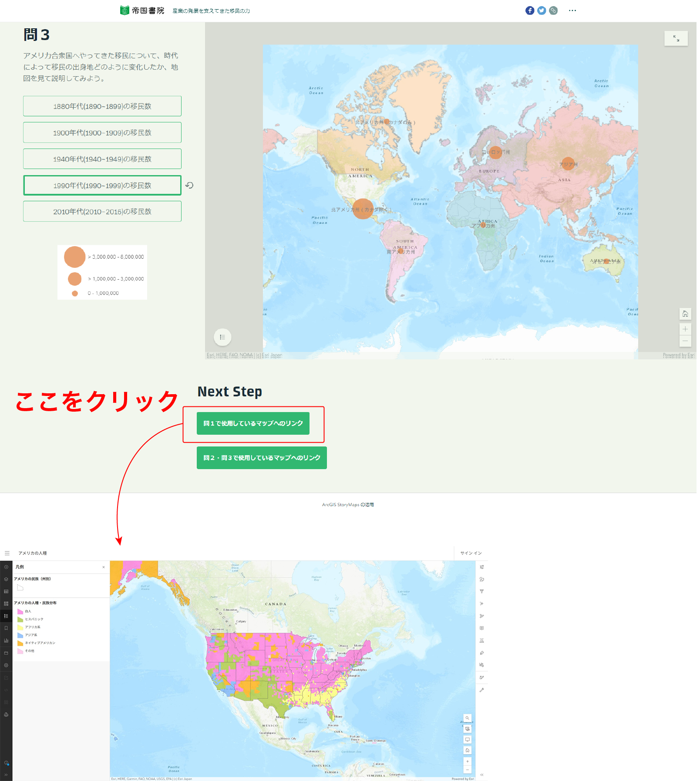
Task: Switch to 2010年代 immigrant count view
Action: pos(102,211)
